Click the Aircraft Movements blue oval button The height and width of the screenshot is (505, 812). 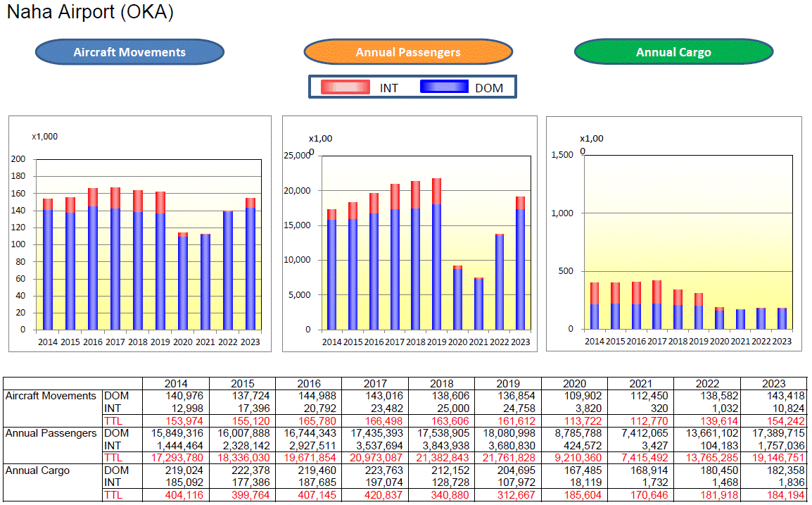pos(129,52)
